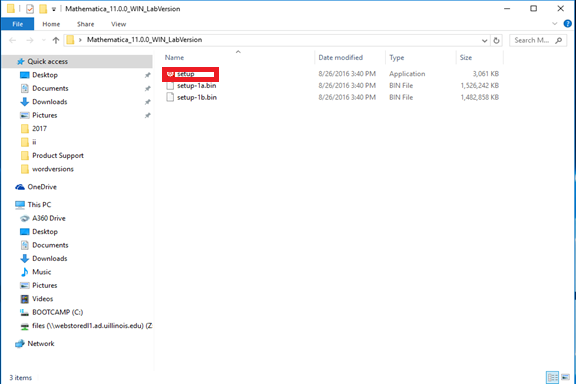
Task: Sort by Size column header
Action: [466, 57]
